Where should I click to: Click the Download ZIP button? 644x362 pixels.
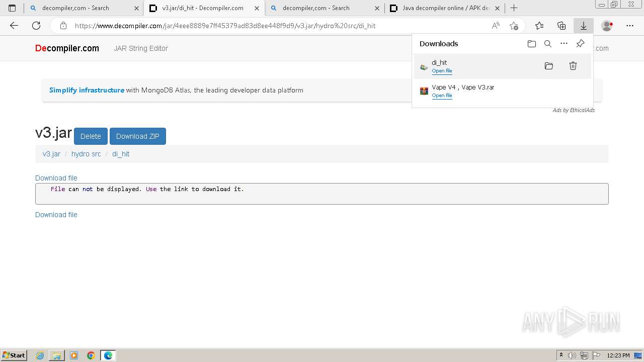(x=138, y=136)
